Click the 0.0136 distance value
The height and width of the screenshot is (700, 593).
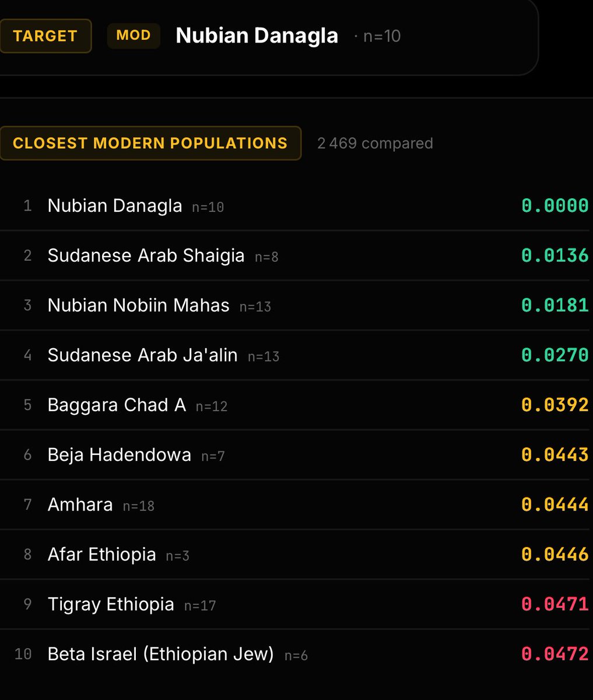click(x=555, y=256)
